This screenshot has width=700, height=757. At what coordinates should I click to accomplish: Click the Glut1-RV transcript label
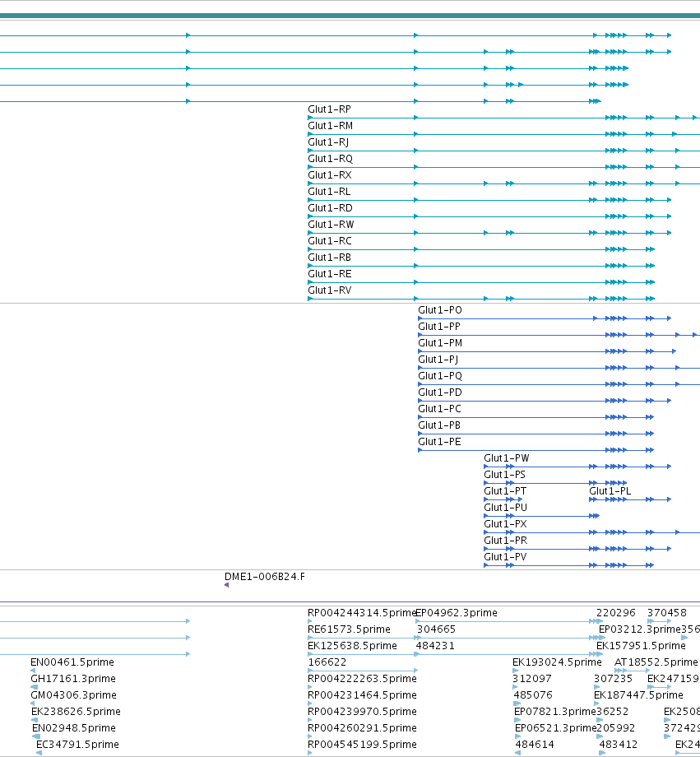(330, 290)
